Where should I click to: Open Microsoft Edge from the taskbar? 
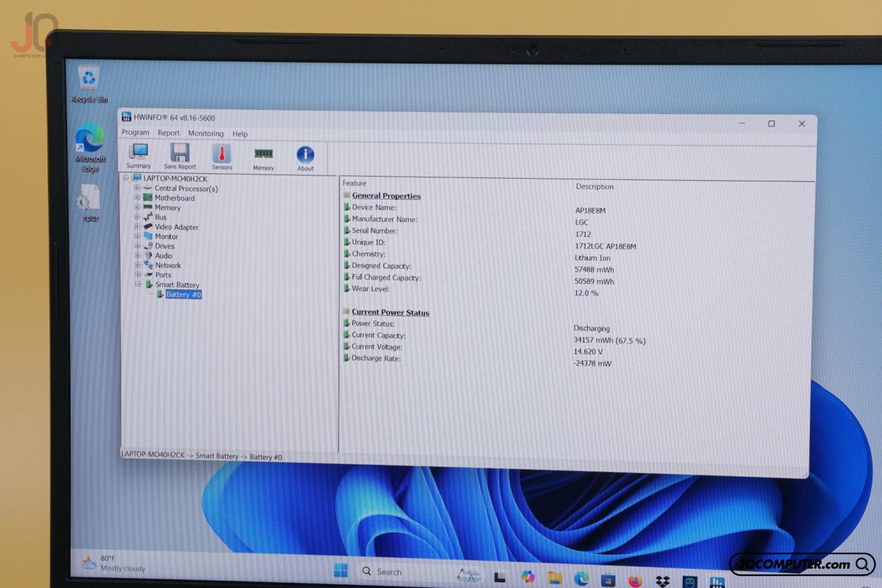pos(582,579)
